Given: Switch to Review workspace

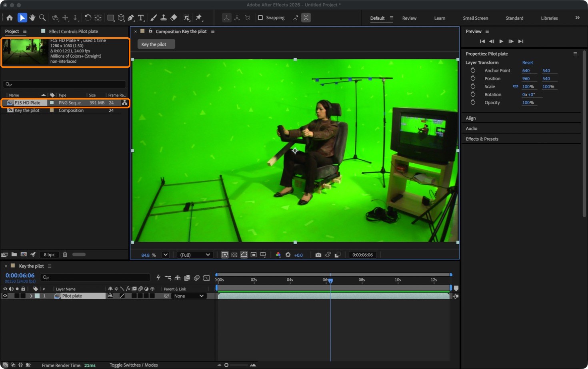Looking at the screenshot, I should [x=409, y=18].
